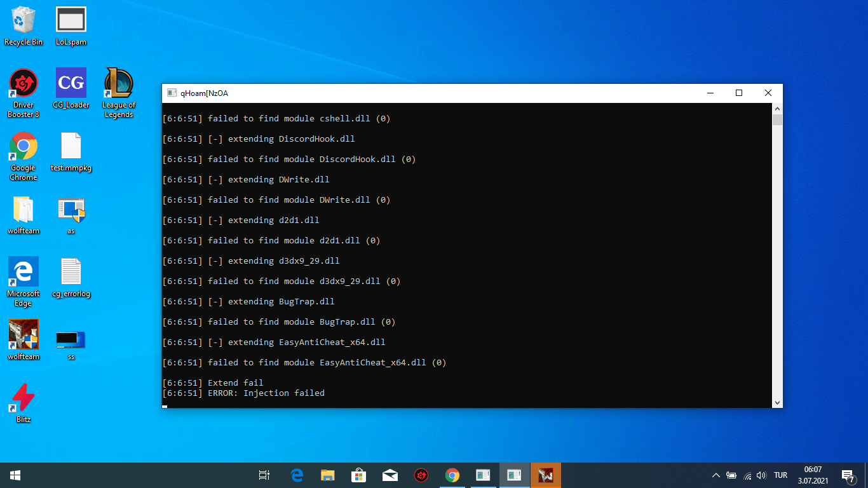This screenshot has height=488, width=868.
Task: Open the volume control tray icon
Action: click(761, 475)
